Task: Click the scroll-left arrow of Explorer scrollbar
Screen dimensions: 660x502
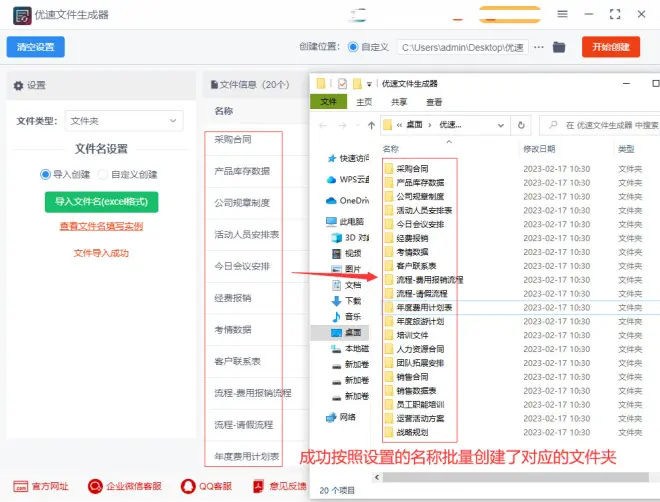Action: 377,477
